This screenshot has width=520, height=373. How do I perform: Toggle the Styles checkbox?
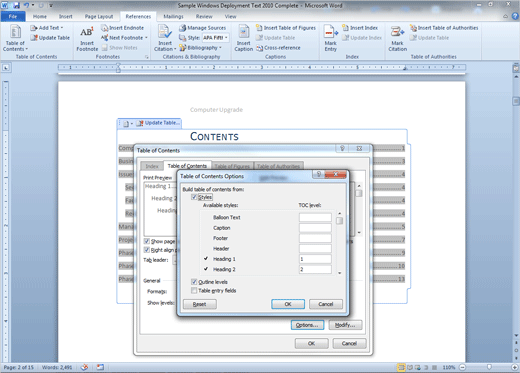click(x=194, y=197)
